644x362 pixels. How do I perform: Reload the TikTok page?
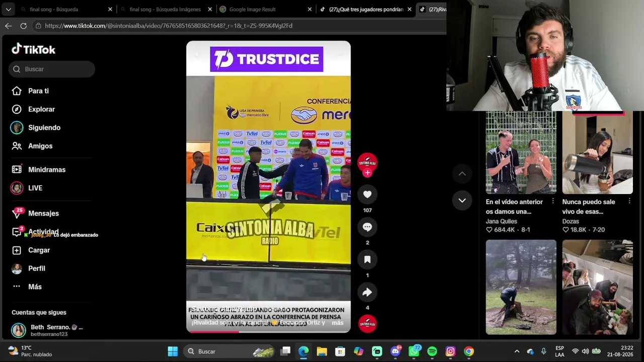(x=23, y=26)
